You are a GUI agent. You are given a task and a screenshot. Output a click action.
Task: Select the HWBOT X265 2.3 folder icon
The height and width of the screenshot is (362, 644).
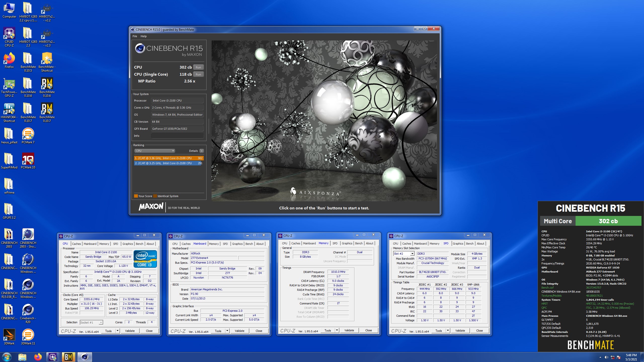tap(28, 37)
